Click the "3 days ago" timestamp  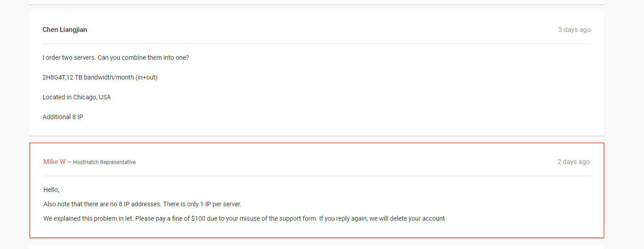[574, 30]
